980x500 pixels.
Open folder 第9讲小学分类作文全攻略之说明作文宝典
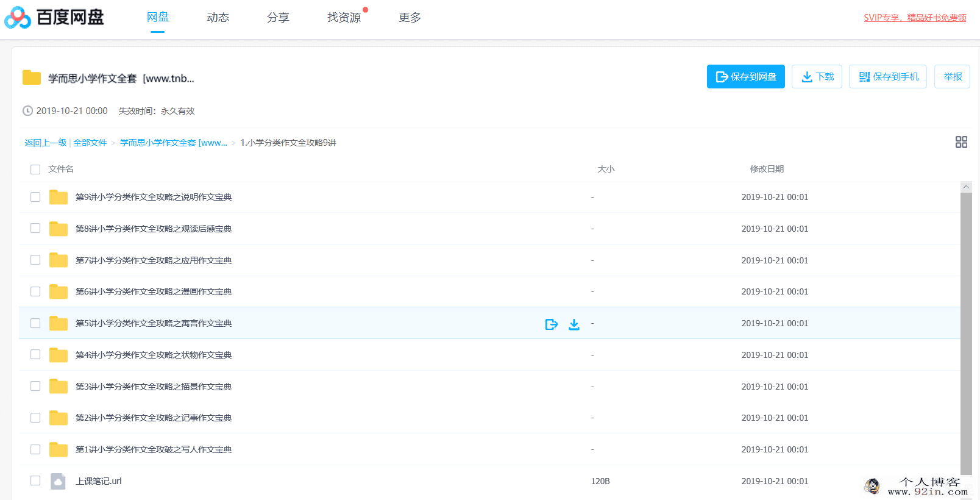tap(154, 197)
